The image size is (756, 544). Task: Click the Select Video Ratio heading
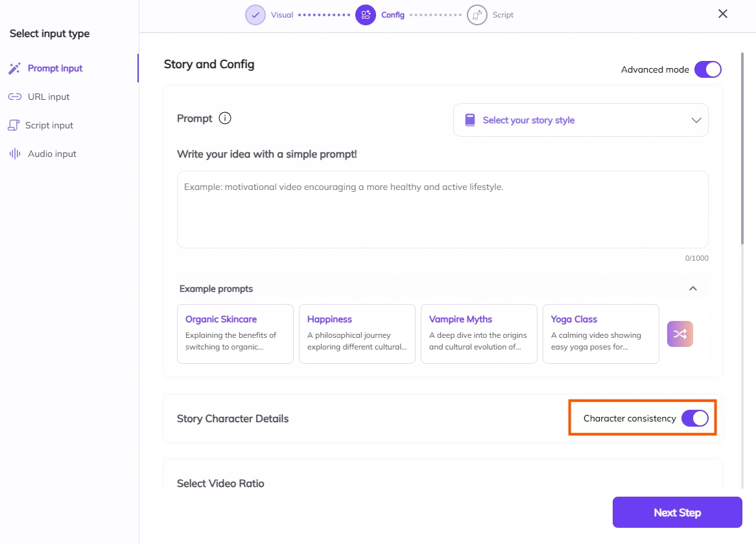tap(220, 483)
